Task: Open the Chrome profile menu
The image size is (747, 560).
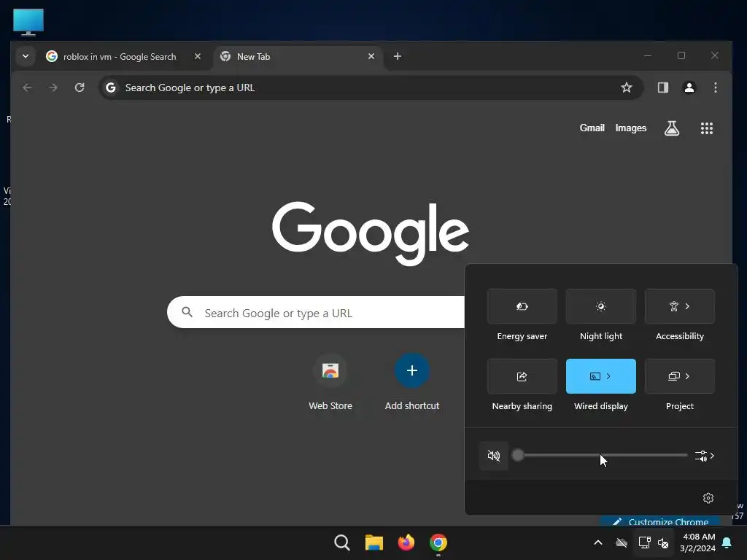Action: pos(689,87)
